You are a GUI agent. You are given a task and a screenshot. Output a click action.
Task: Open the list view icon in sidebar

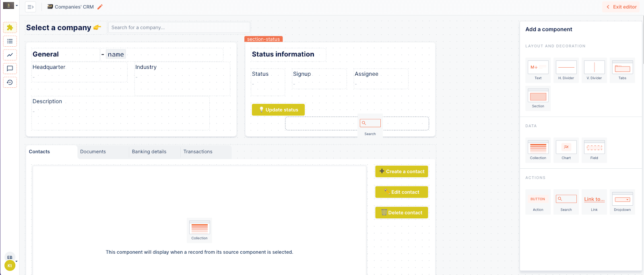(x=10, y=41)
